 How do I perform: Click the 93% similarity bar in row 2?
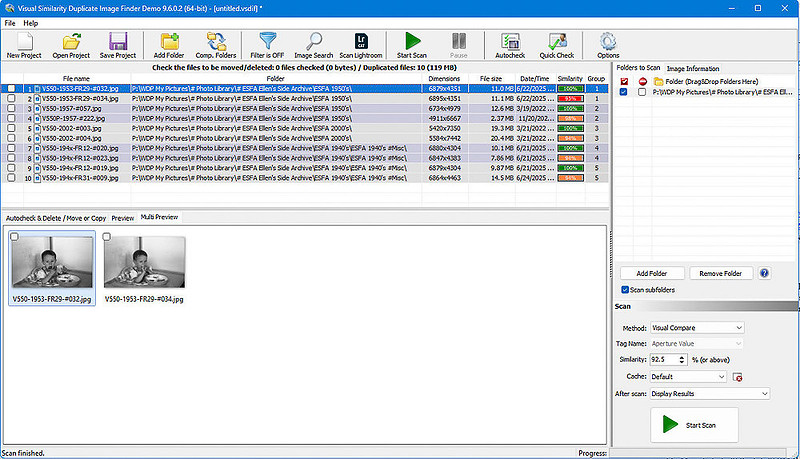(570, 98)
